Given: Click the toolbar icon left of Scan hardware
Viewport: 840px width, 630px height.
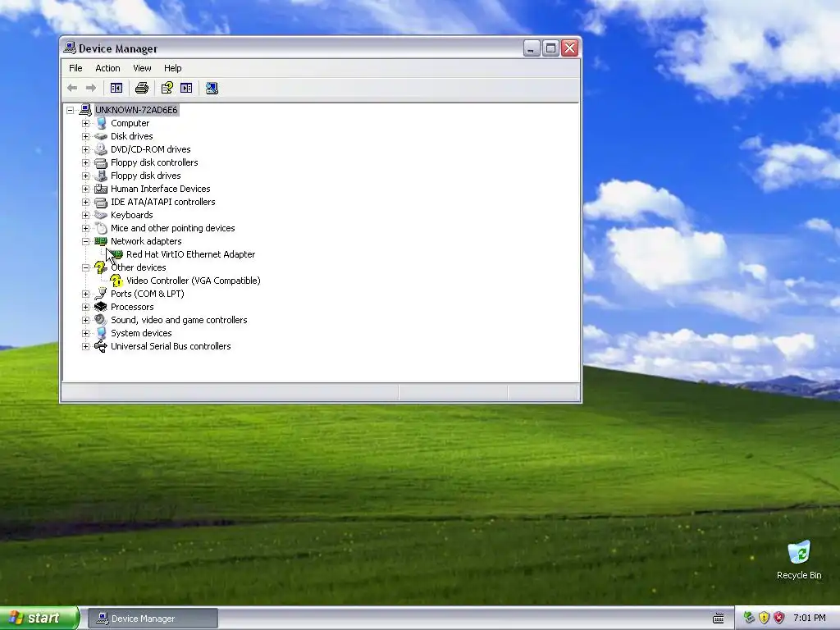Looking at the screenshot, I should [x=186, y=88].
